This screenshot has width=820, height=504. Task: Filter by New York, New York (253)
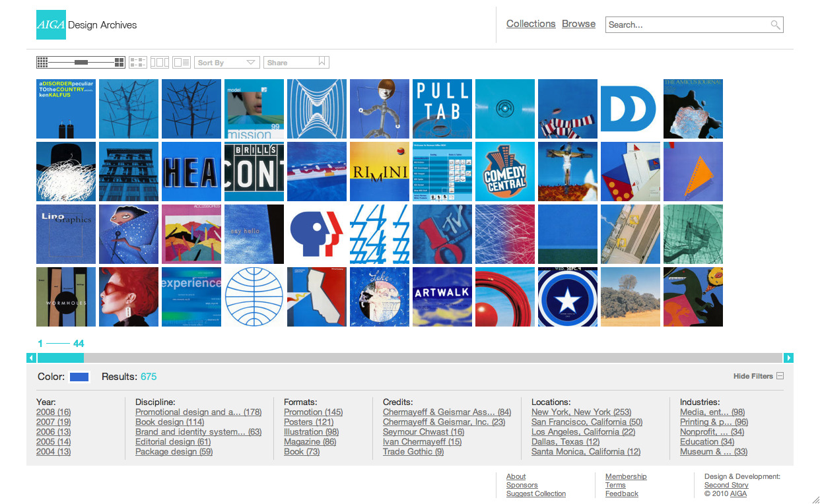coord(582,412)
